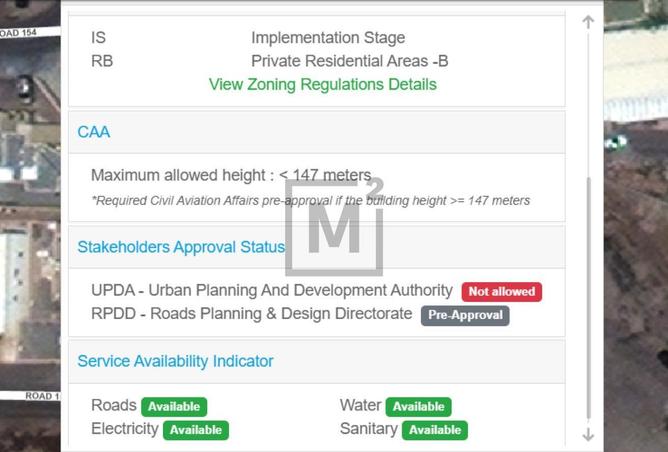This screenshot has width=668, height=452.
Task: Open View Zoning Regulations Details link
Action: [322, 84]
